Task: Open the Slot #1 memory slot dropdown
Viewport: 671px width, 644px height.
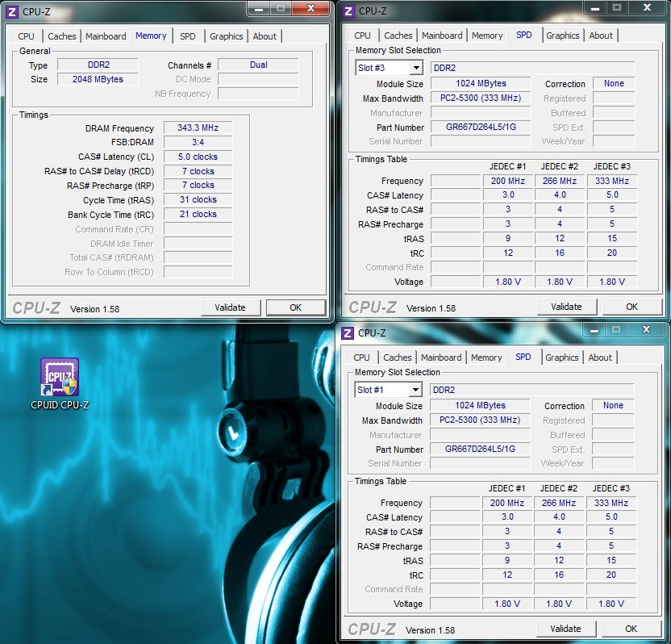Action: 415,390
